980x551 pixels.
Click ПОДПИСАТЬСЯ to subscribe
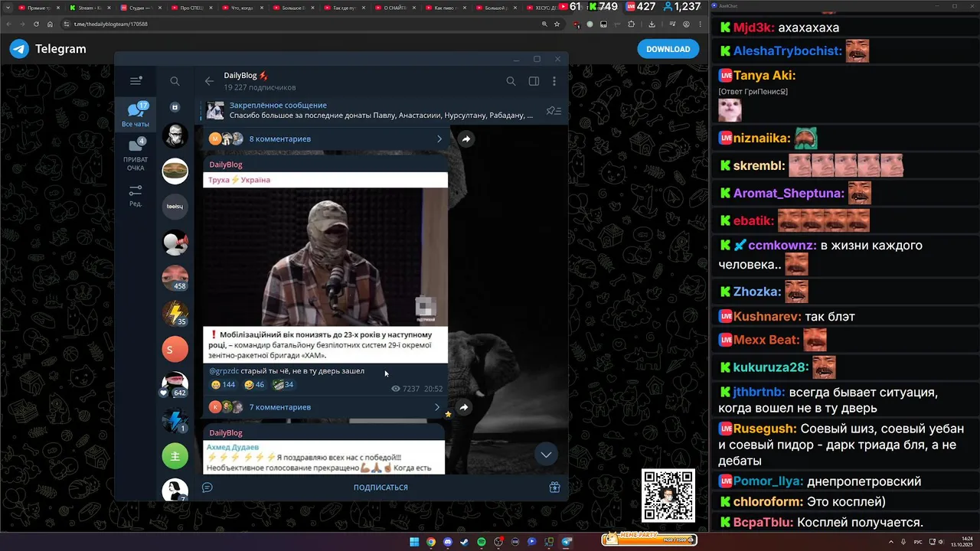click(381, 487)
